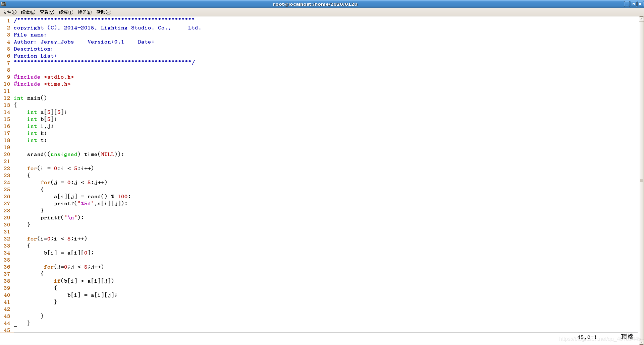Click the vertical scrollbar thumb grip

pyautogui.click(x=641, y=180)
